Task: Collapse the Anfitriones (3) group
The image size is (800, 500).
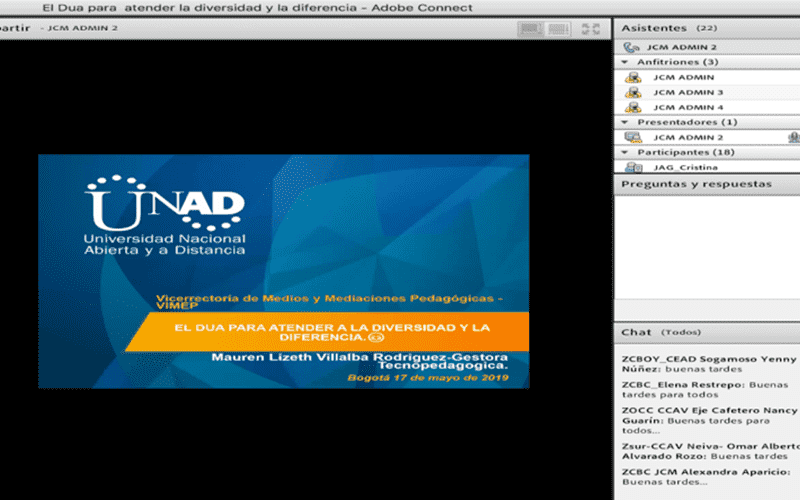Action: click(x=624, y=62)
